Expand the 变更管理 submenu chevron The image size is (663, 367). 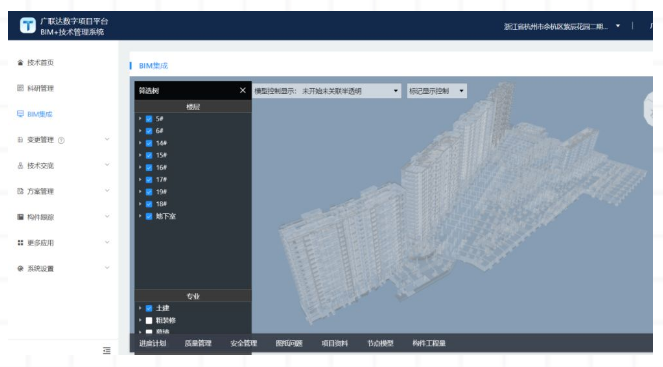107,139
